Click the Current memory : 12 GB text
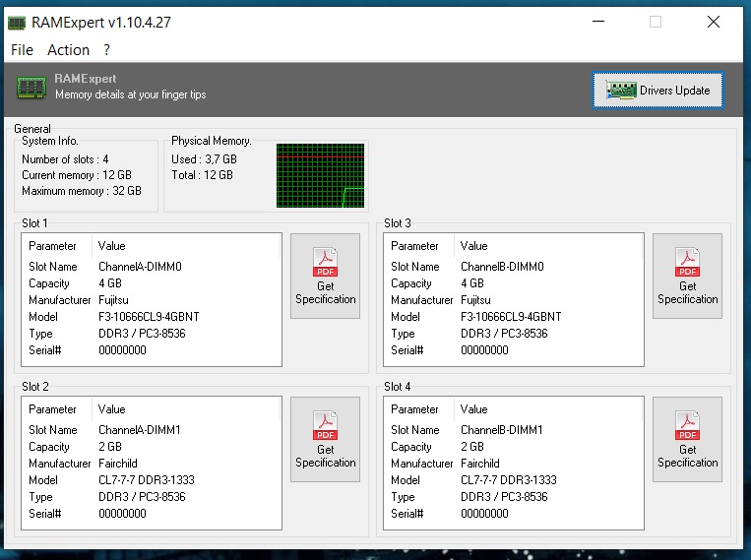 [x=77, y=175]
